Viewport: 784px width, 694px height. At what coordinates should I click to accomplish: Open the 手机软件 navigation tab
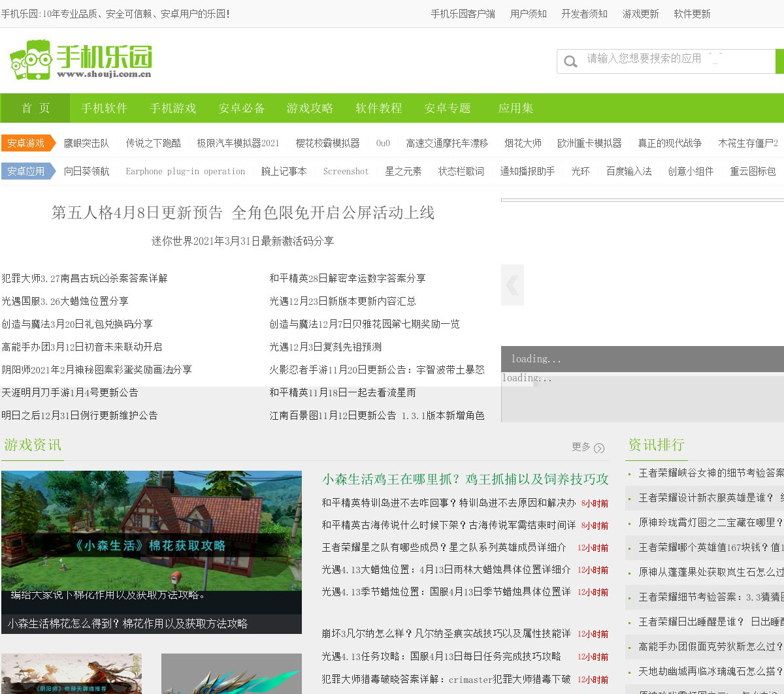104,108
